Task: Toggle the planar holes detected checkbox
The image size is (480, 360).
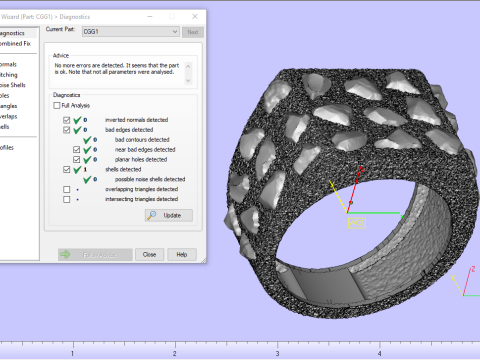Action: coord(76,160)
